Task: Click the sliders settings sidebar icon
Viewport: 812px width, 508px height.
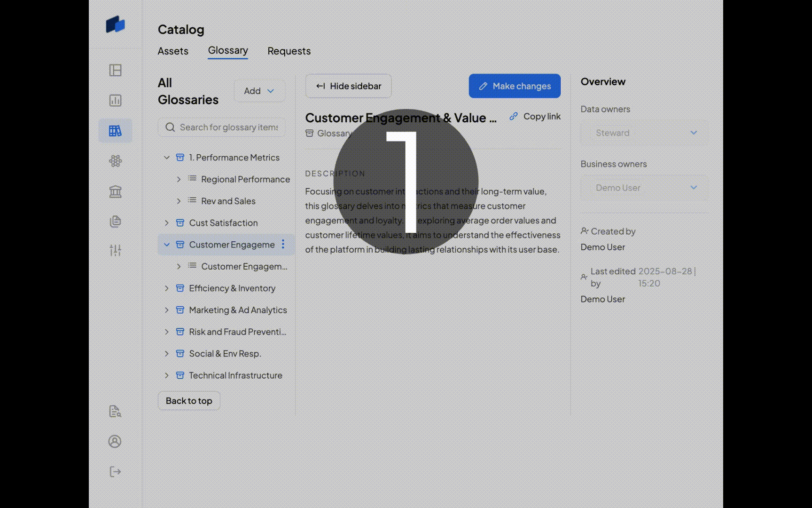Action: [x=115, y=250]
